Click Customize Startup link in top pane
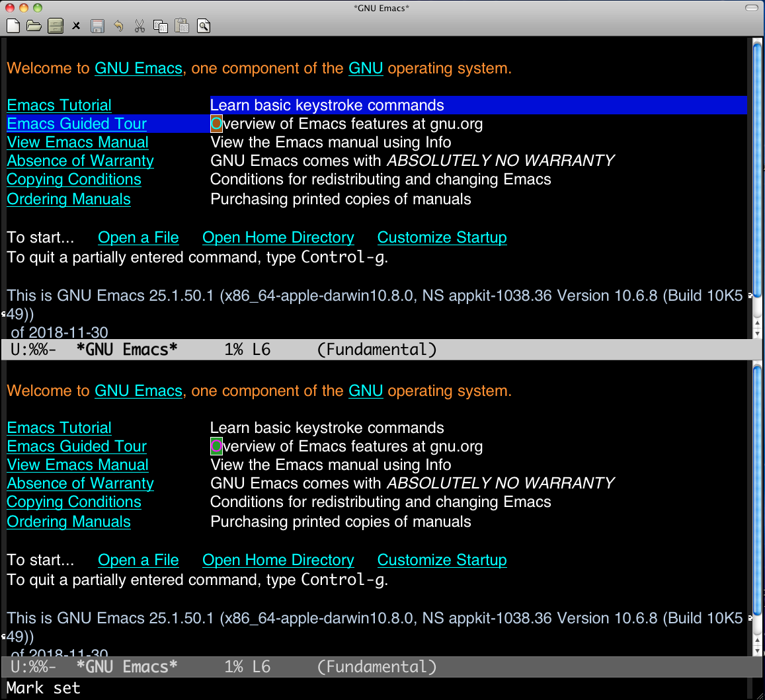The height and width of the screenshot is (700, 765). [x=442, y=237]
